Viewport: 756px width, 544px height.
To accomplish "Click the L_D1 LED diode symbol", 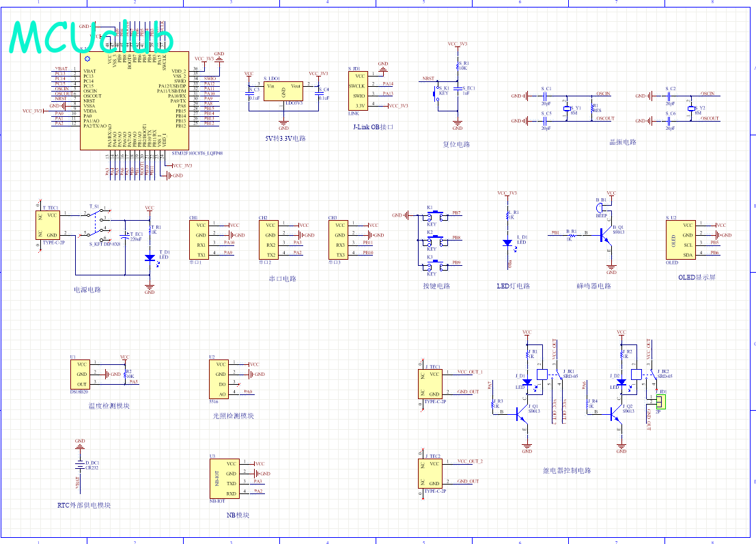I will coord(507,242).
